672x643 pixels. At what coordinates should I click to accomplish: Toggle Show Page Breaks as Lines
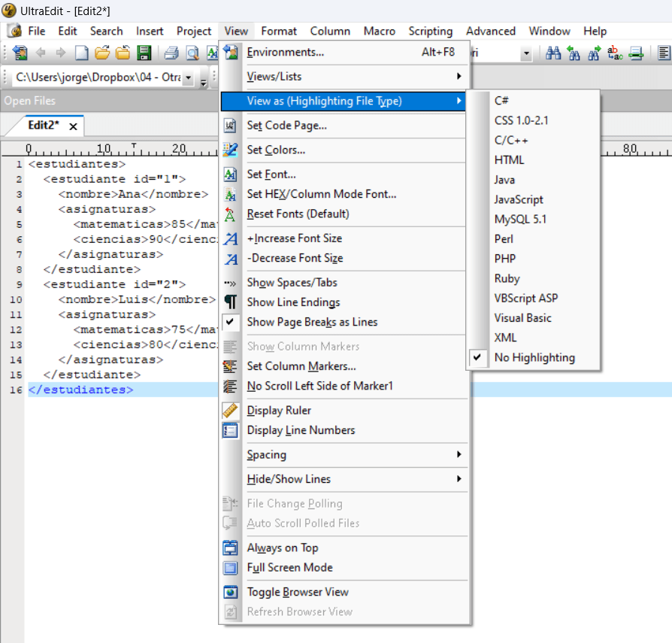coord(312,322)
